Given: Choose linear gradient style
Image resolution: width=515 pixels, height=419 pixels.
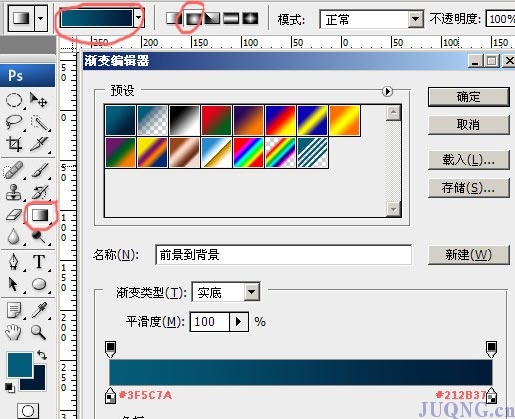Looking at the screenshot, I should point(172,18).
